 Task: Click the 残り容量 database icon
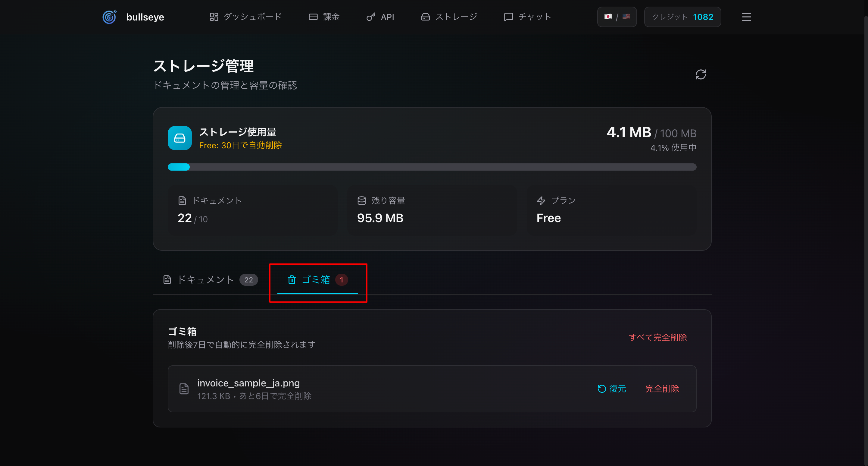(361, 201)
